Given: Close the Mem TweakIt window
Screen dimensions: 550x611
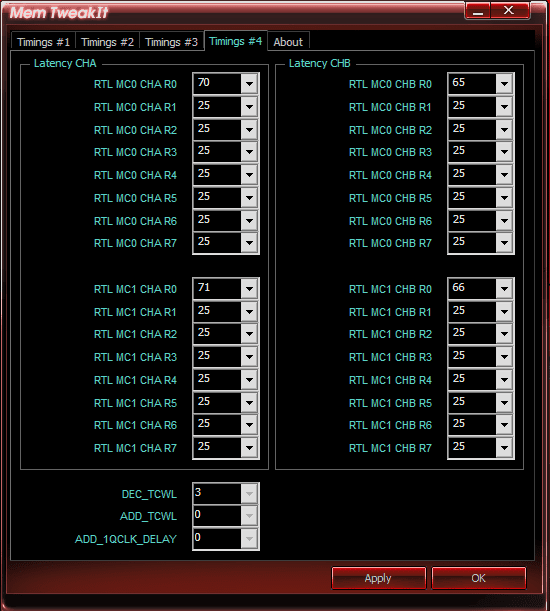Looking at the screenshot, I should click(509, 11).
